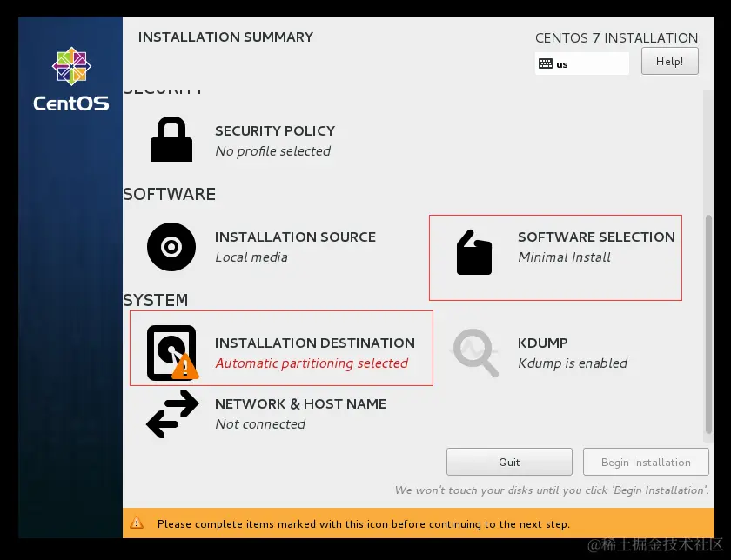This screenshot has width=731, height=560.
Task: Click 'Local media' status text
Action: click(x=251, y=257)
